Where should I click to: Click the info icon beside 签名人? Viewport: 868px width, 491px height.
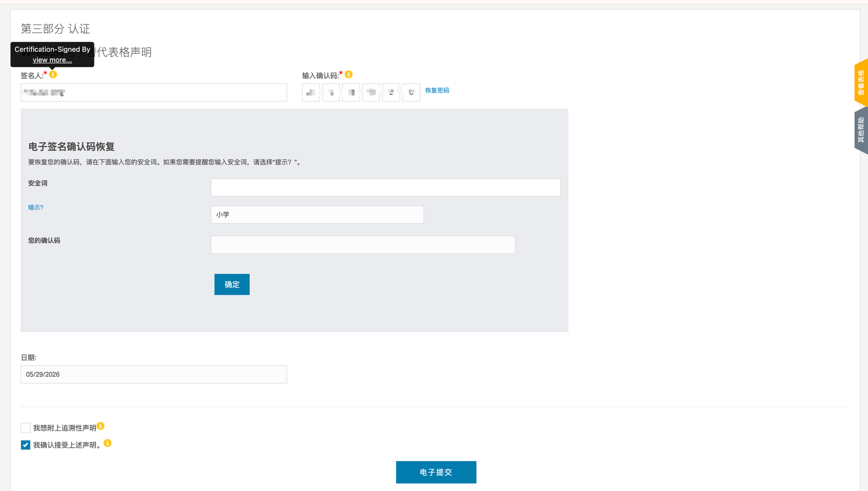pos(53,74)
